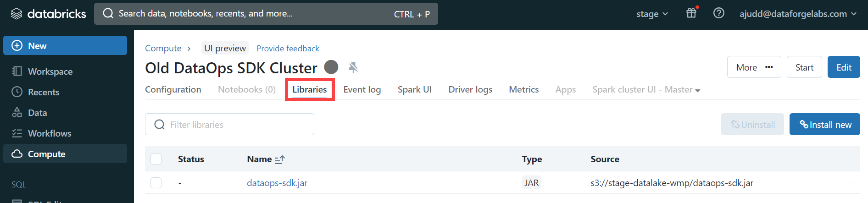Open Recents in the sidebar
868x203 pixels.
pos(65,92)
